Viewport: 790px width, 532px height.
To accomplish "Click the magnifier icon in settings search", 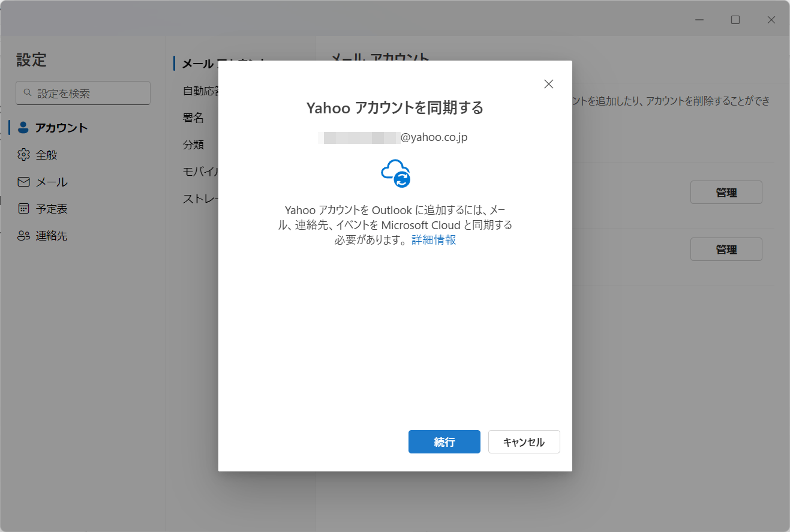I will click(x=27, y=93).
